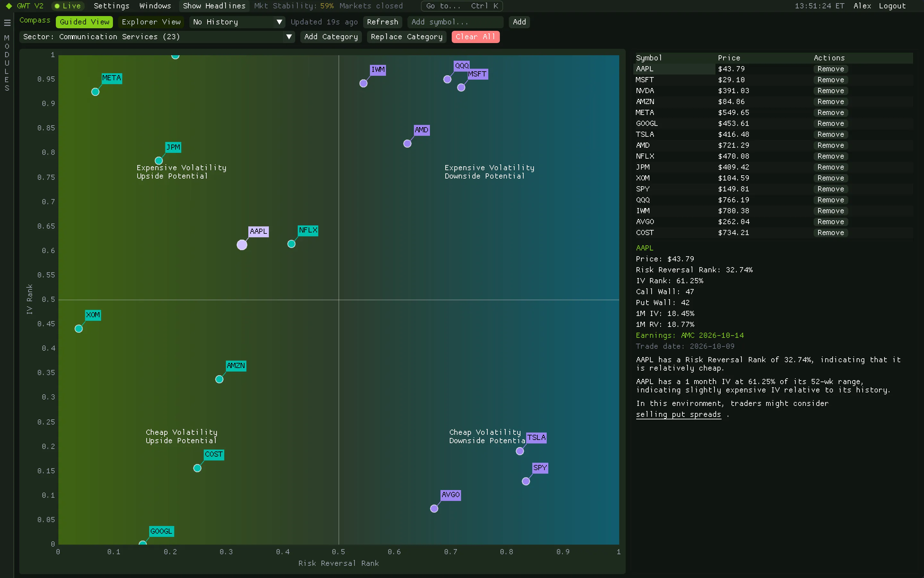Screen dimensions: 924x578
Task: Click the SPY scatter marker
Action: click(x=526, y=481)
